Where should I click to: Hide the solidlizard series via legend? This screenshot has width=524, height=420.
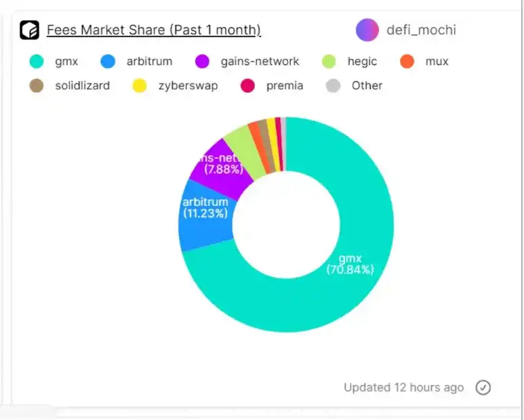tap(70, 86)
